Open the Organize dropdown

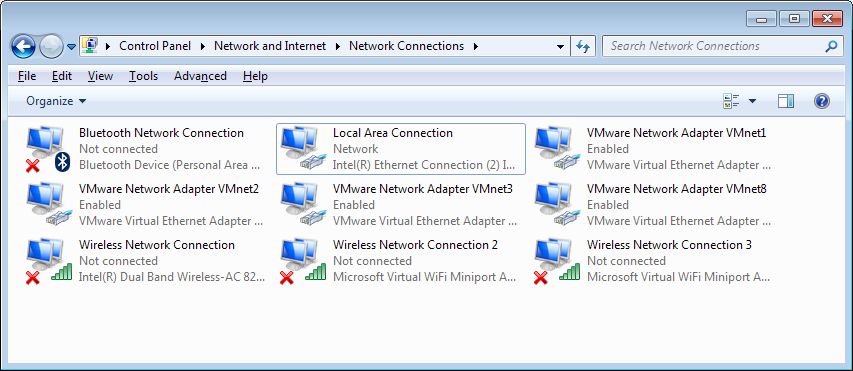(x=56, y=101)
